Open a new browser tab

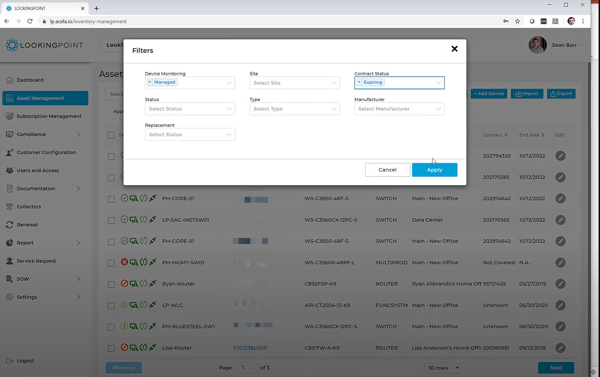96,8
